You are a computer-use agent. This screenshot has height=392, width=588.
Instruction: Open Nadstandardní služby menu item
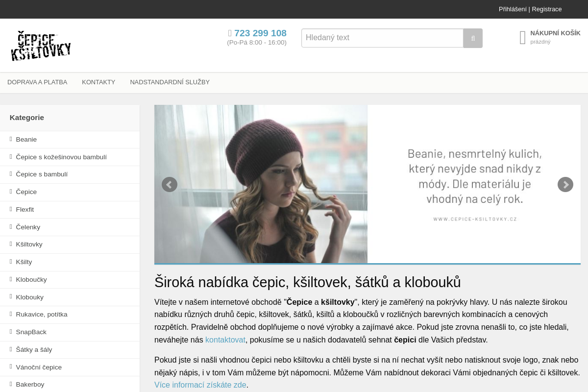click(170, 82)
